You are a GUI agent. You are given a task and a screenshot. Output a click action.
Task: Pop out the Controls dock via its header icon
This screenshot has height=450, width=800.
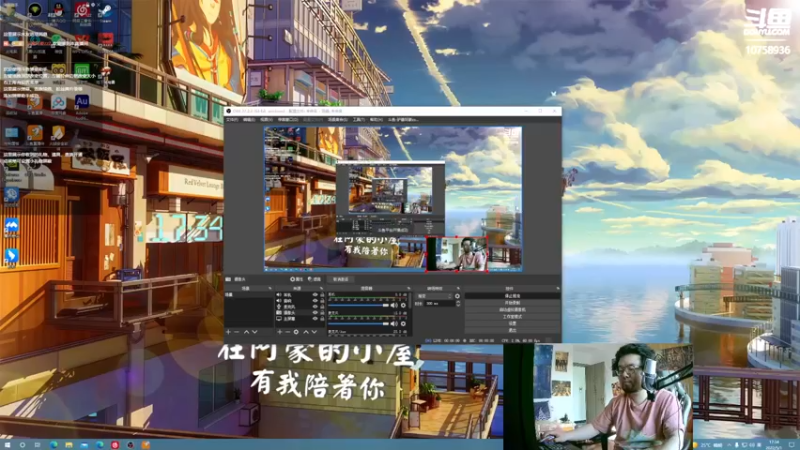tap(557, 288)
